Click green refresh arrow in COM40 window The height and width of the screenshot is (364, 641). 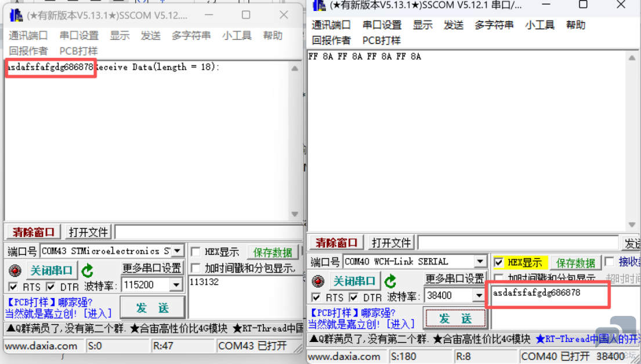coord(390,281)
